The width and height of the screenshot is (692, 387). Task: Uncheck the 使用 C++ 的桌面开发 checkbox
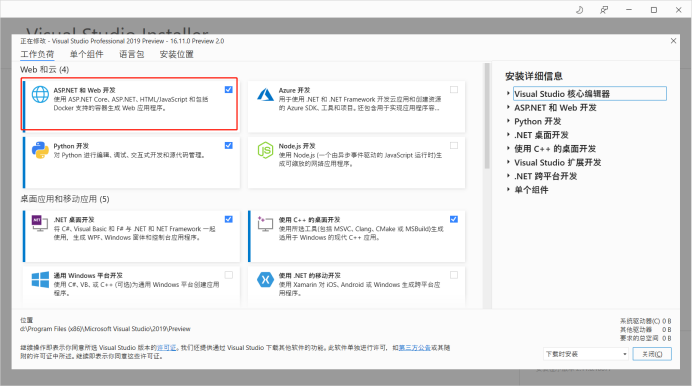coord(454,219)
